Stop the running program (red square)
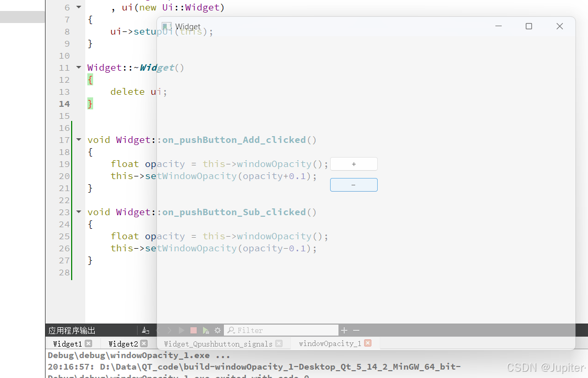This screenshot has height=378, width=588. coord(194,330)
